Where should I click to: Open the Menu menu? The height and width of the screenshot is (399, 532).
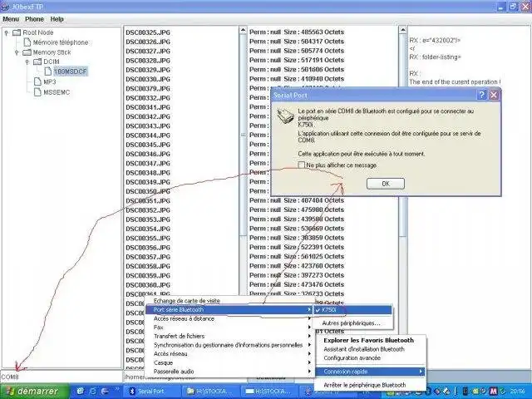point(11,19)
